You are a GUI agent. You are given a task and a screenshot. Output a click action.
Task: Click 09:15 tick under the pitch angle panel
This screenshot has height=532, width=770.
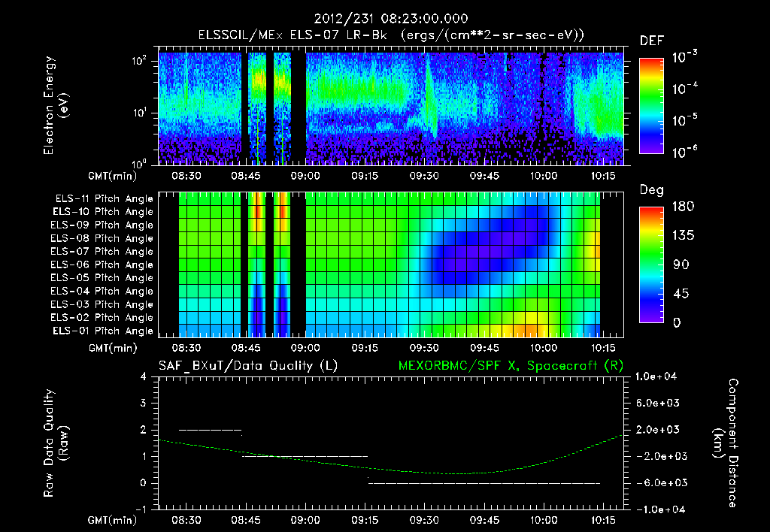(365, 348)
